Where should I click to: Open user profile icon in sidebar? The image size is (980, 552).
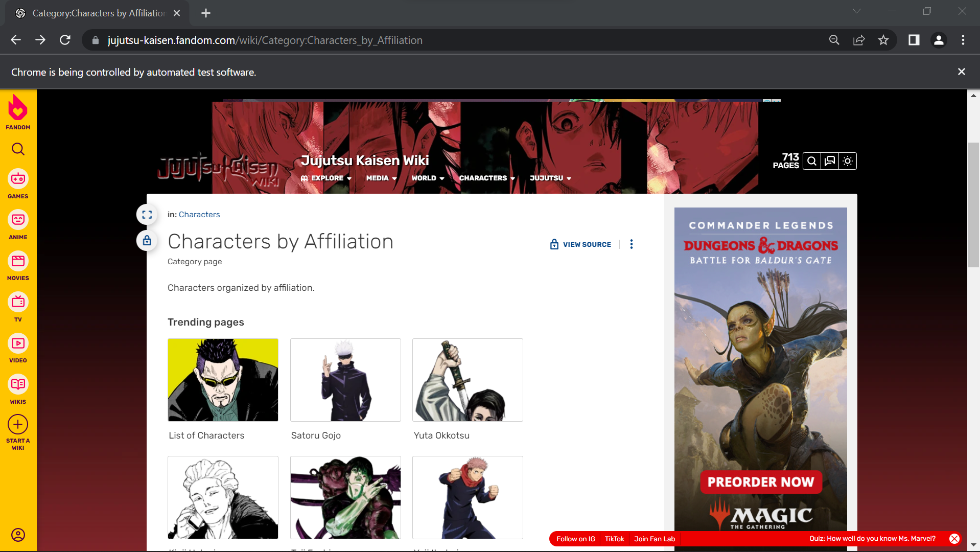(18, 535)
